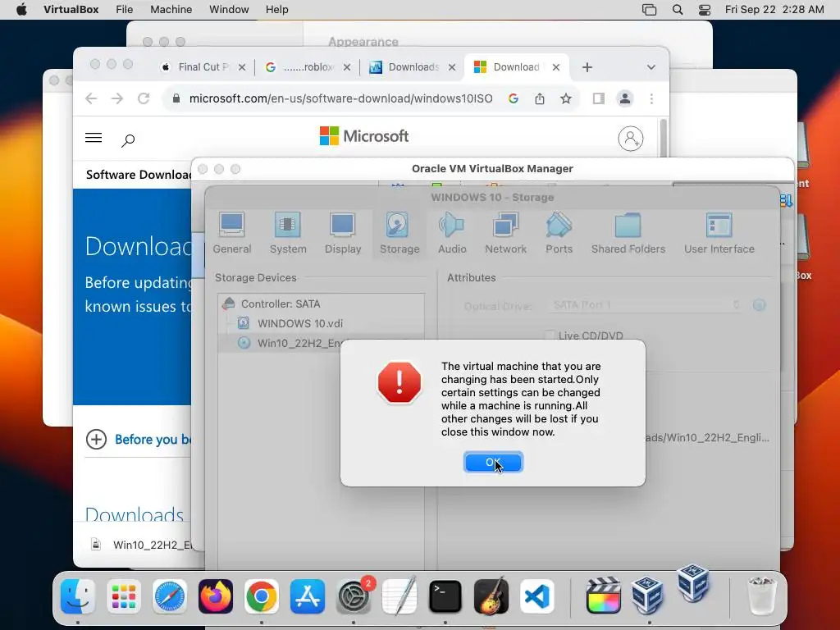The image size is (840, 630).
Task: Click the Chrome page vertical scrollbar
Action: (664, 138)
